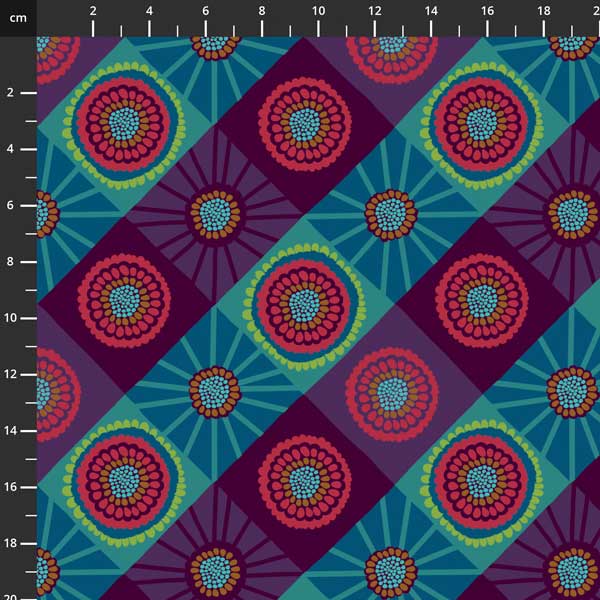Click the red flower left of the center flower

(x=125, y=301)
